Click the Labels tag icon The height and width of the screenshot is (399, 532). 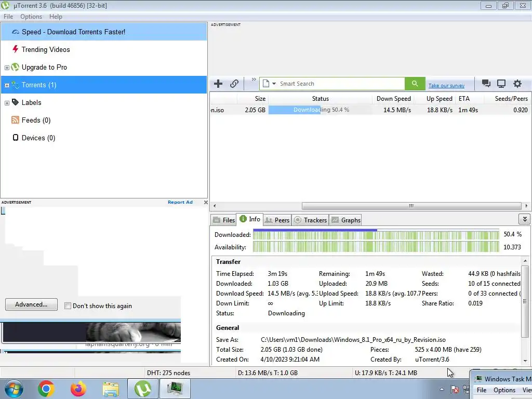15,102
